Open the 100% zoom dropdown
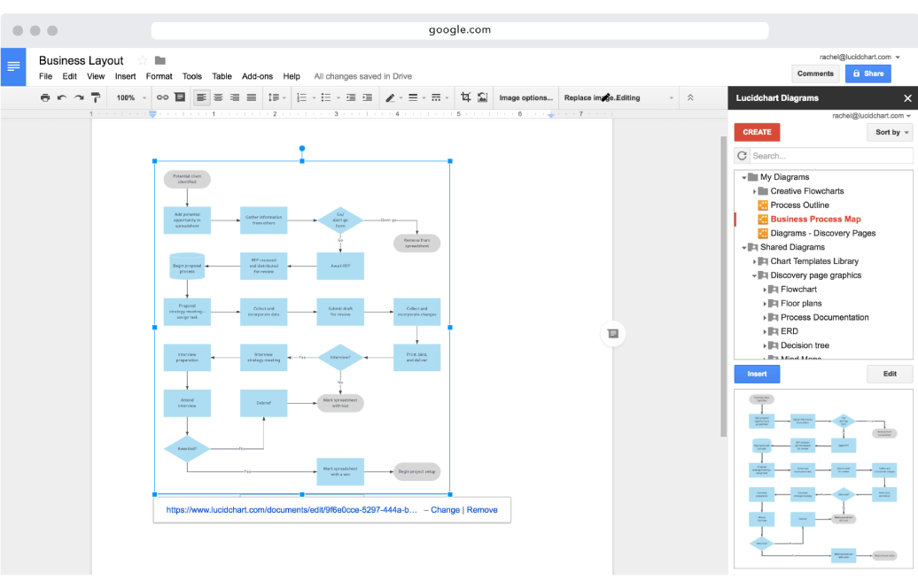918x588 pixels. click(x=130, y=97)
